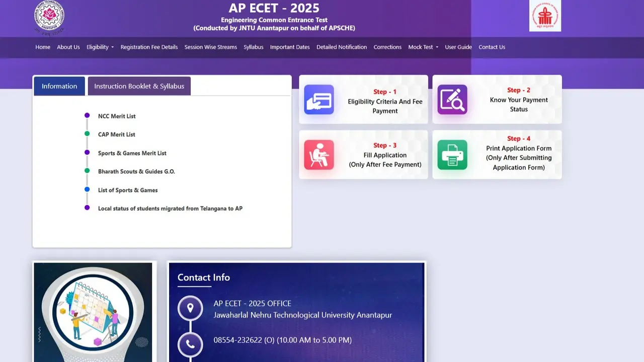Viewport: 644px width, 362px height.
Task: Click the timeline connector line in Information panel
Action: pyautogui.click(x=87, y=161)
